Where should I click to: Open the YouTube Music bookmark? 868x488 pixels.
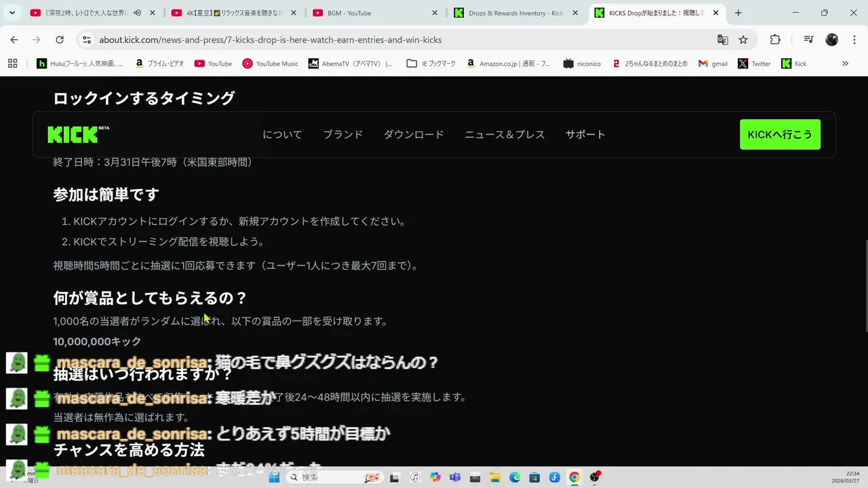(271, 64)
